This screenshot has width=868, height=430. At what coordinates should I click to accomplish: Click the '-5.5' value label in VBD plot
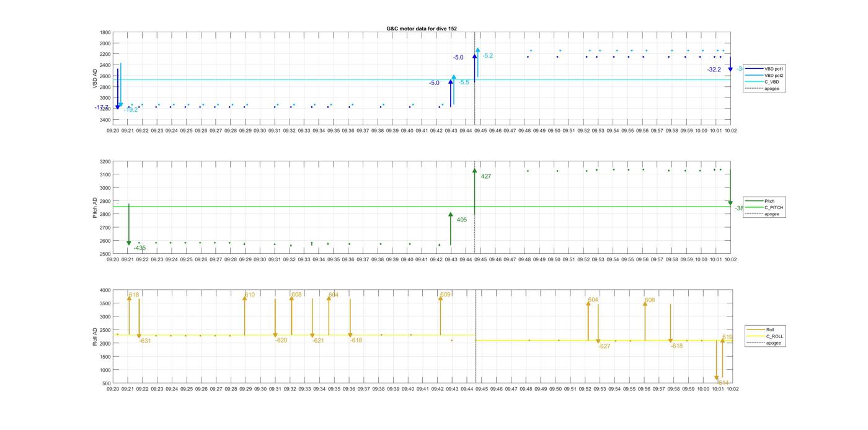(464, 83)
